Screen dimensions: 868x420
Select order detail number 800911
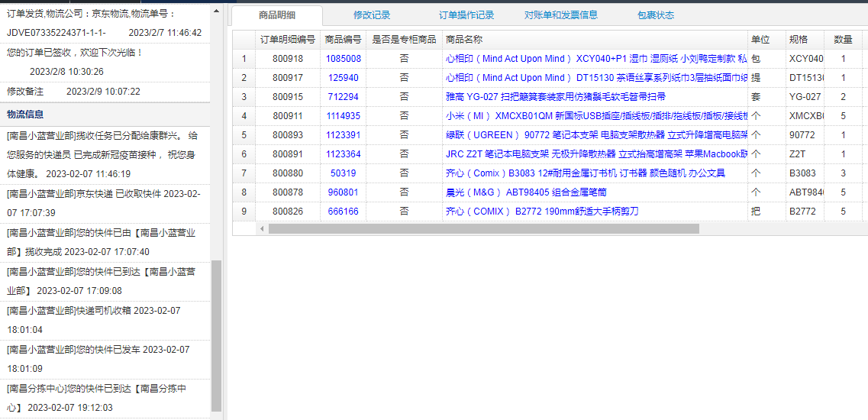coord(288,116)
